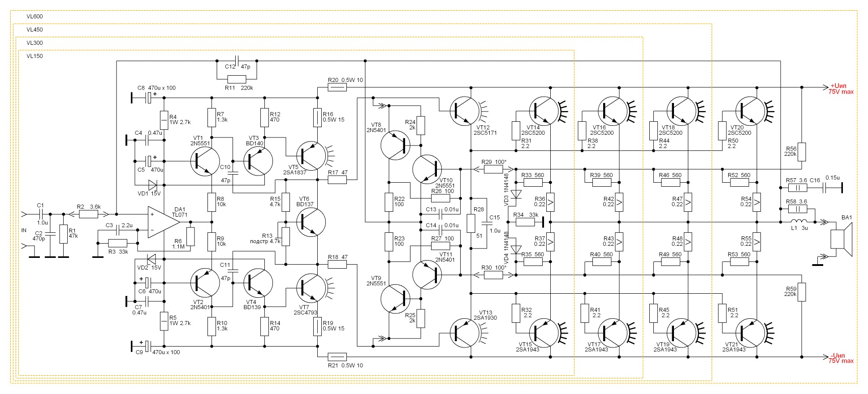Click the VT1 2N5551 transistor symbol

point(205,161)
